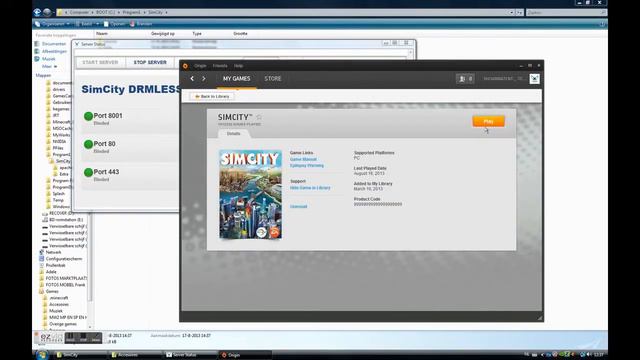Open the address bar history dropdown in Explorer
This screenshot has width=640, height=360.
click(x=512, y=13)
